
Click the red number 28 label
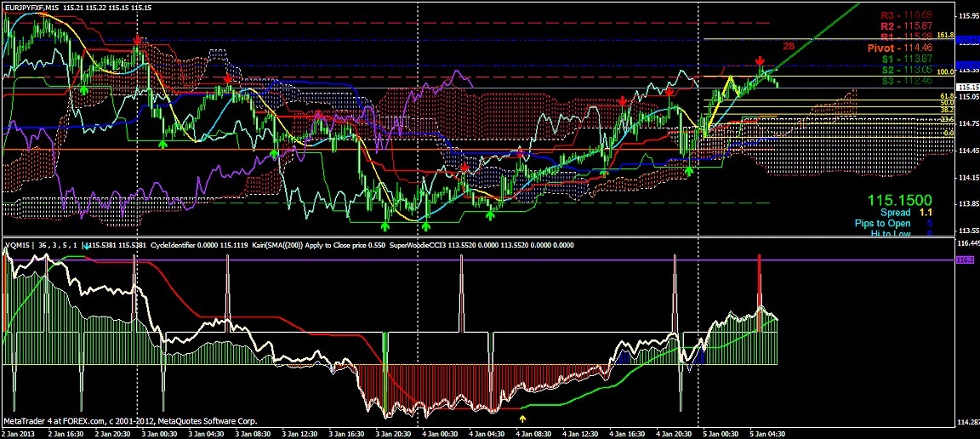pyautogui.click(x=788, y=45)
